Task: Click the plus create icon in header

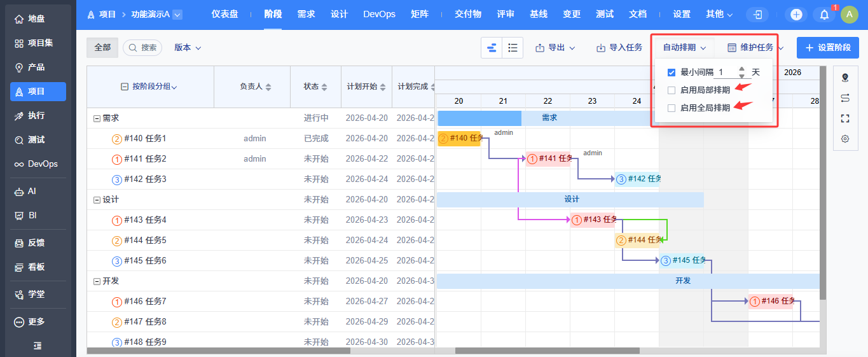Action: pos(796,15)
